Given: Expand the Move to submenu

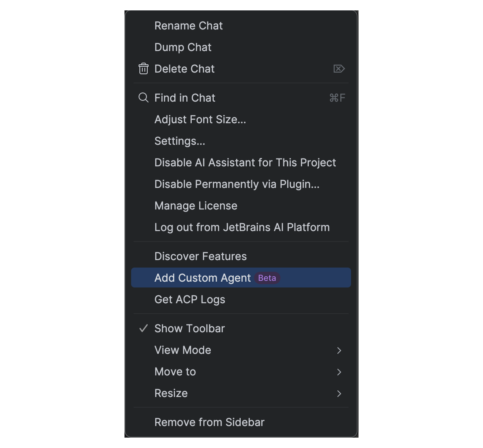Looking at the screenshot, I should click(175, 372).
